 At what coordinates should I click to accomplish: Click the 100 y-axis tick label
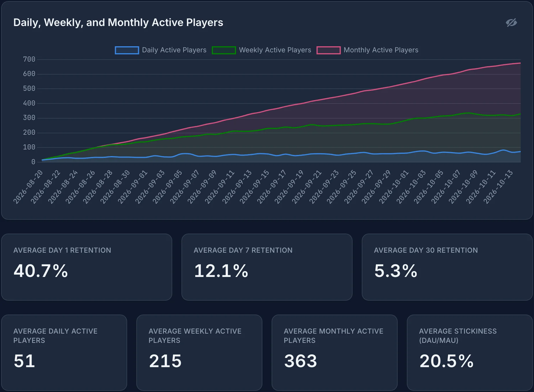(x=29, y=147)
